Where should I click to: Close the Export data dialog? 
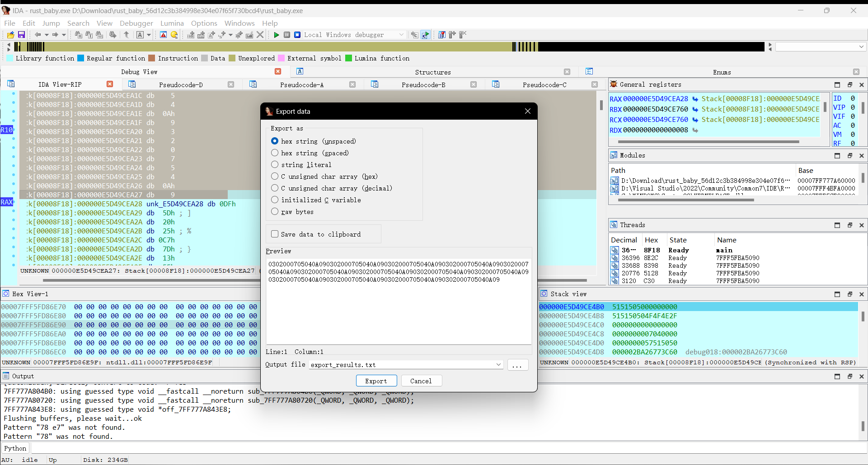pos(527,111)
